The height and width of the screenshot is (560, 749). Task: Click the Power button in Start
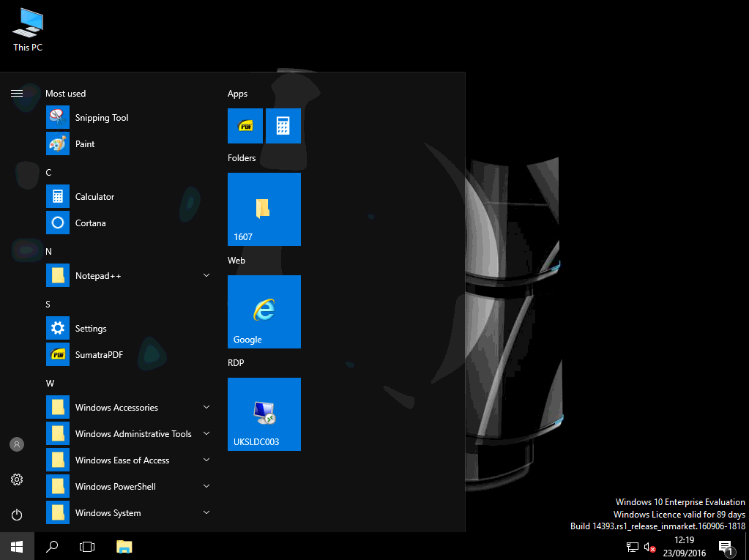17,515
